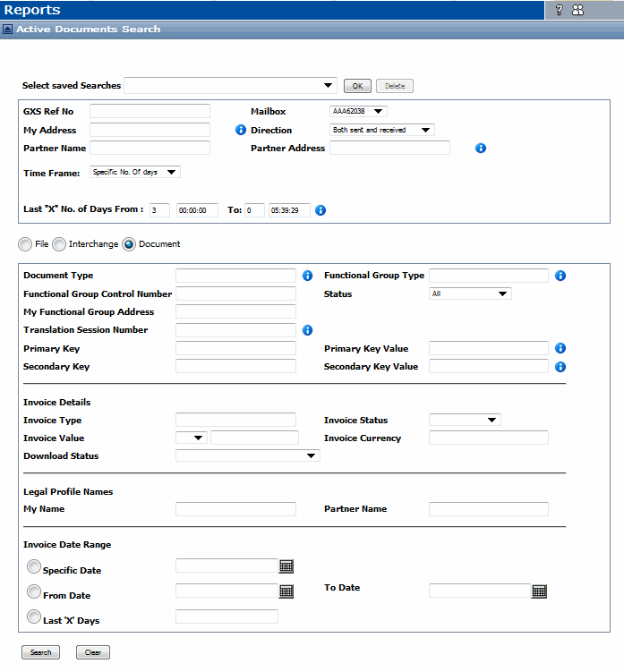The height and width of the screenshot is (672, 624).
Task: Click info icon next to My Address
Action: 240,130
